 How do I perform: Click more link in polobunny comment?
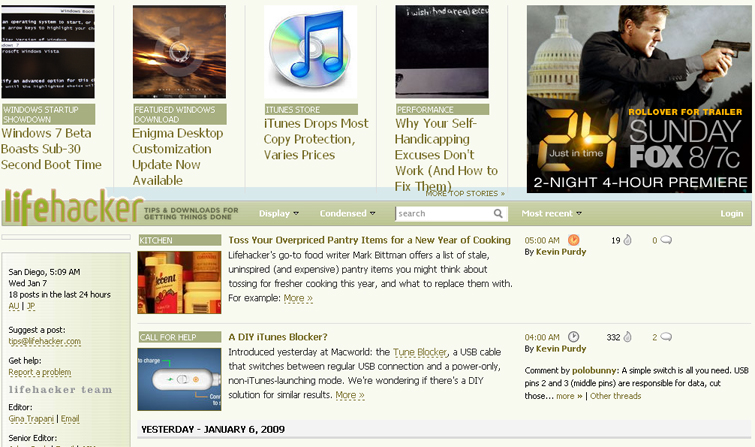click(x=569, y=396)
